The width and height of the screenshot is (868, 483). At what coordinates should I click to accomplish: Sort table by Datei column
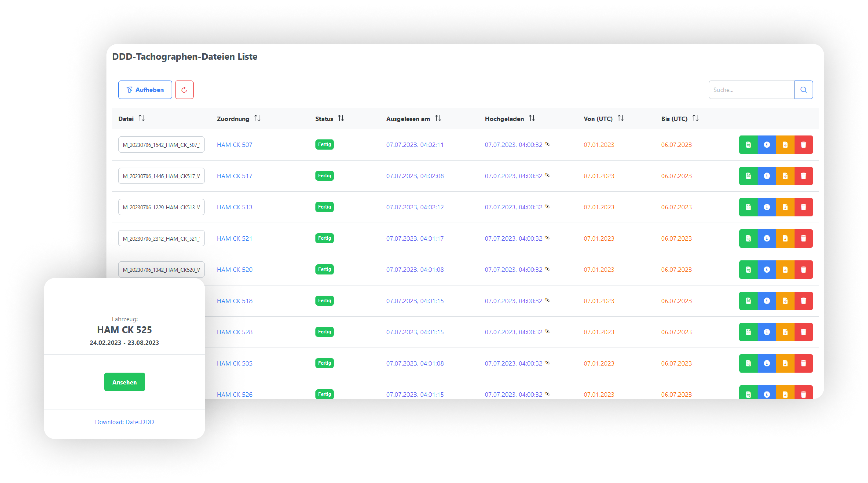tap(141, 118)
